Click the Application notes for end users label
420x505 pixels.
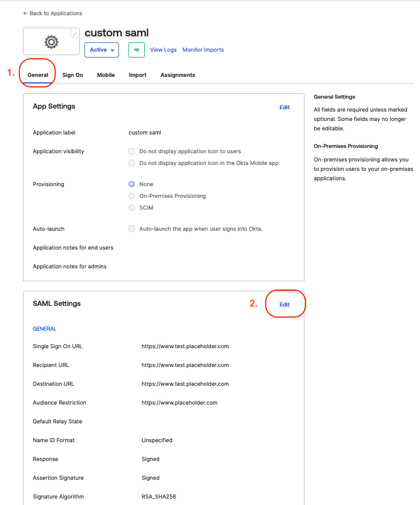[73, 248]
